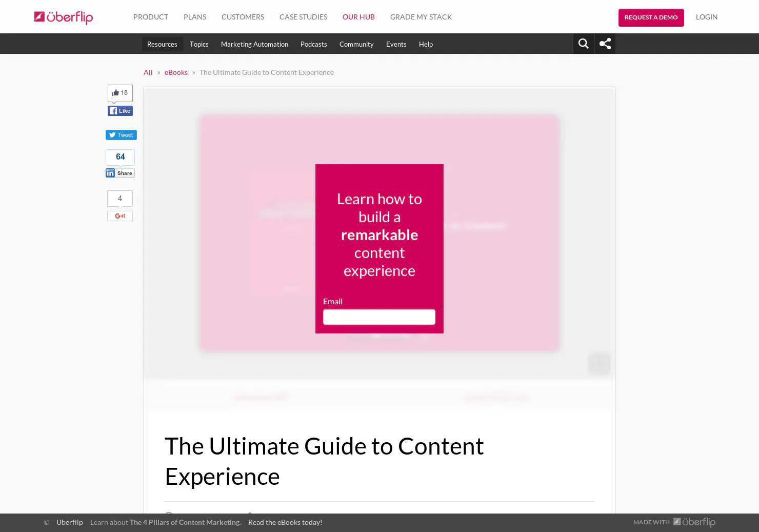The image size is (759, 532).
Task: Click the Facebook Like button
Action: 120,111
